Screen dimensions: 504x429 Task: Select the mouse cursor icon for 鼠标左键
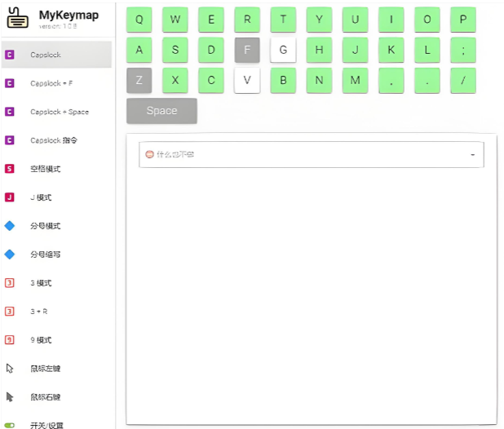[x=10, y=369]
